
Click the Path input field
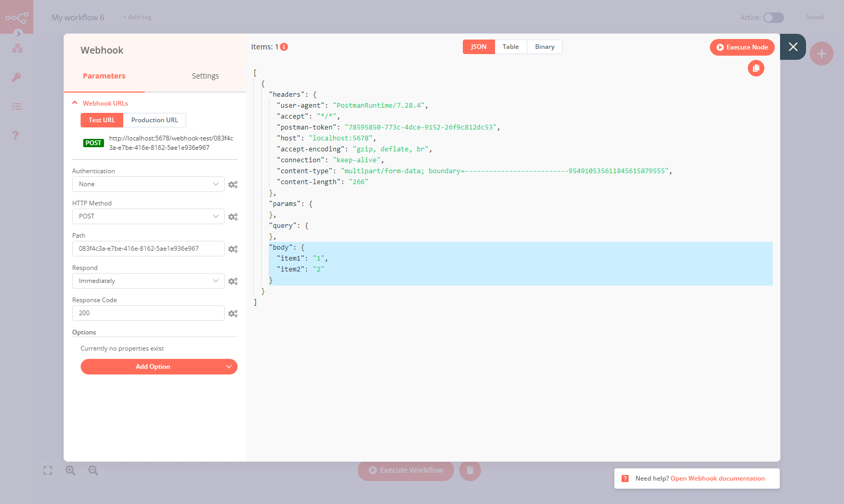point(148,249)
